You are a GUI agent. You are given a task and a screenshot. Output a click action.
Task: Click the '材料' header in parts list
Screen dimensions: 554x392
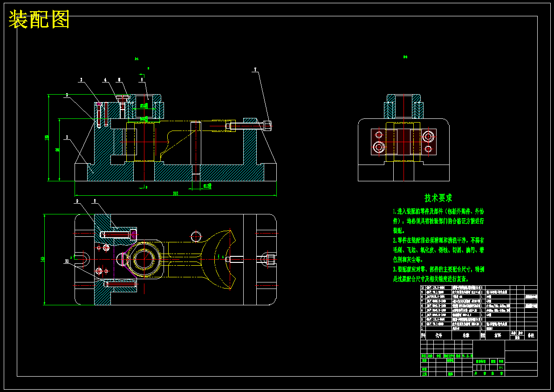click(x=498, y=335)
